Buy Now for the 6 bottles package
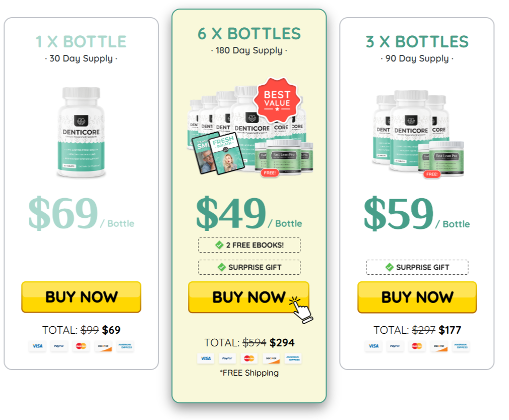The height and width of the screenshot is (420, 509). pos(248,297)
